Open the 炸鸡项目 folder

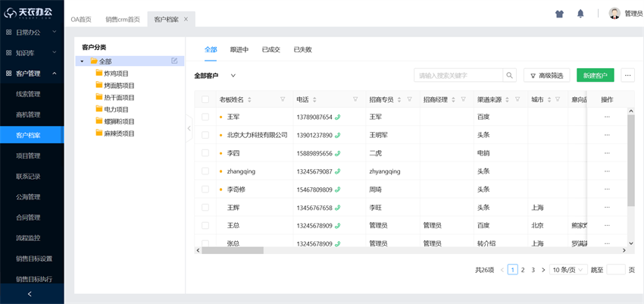(x=112, y=74)
